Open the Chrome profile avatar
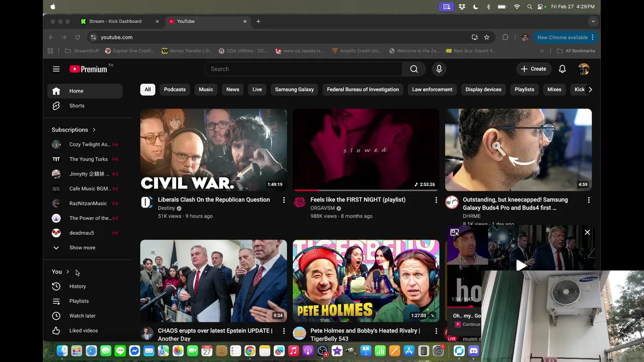The width and height of the screenshot is (644, 362). tap(525, 37)
